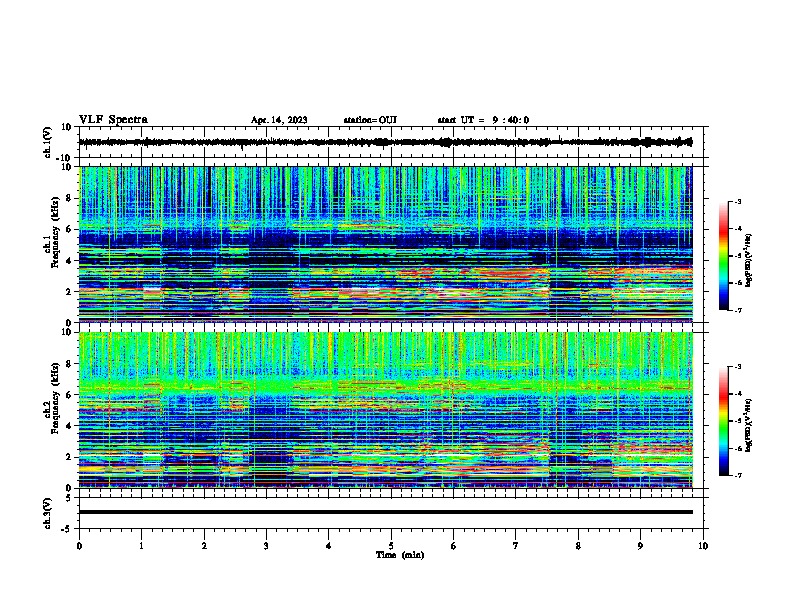Screen dimensions: 792x612
Task: Click the ch.2 spectrogram color scale bar
Action: 724,421
